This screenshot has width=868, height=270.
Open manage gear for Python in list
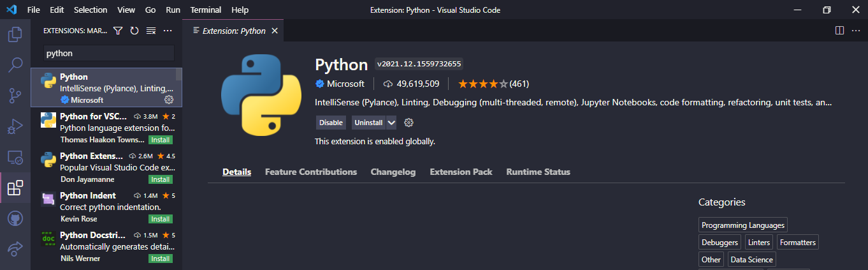coord(169,100)
